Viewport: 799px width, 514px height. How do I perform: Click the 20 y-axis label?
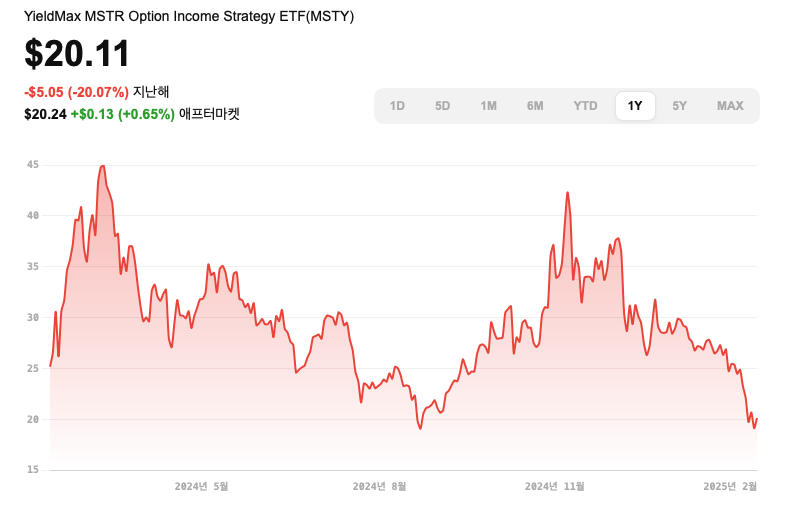click(x=33, y=419)
